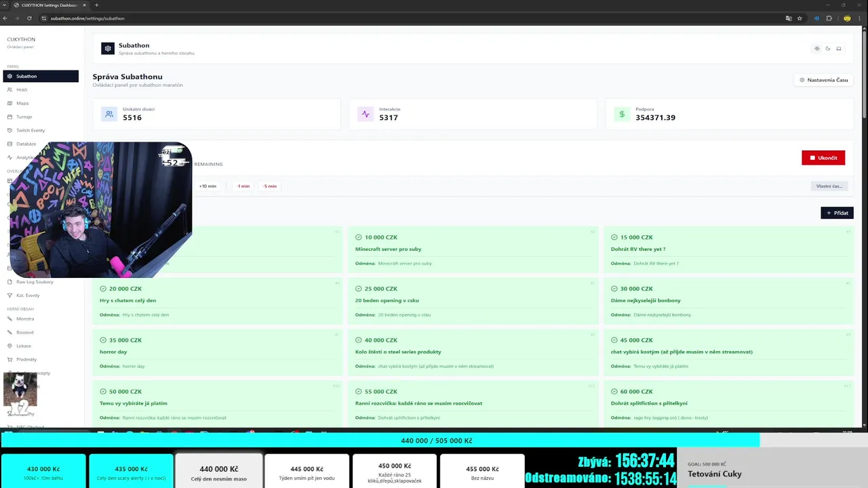
Task: Click the Interakcie activity icon
Action: pos(366,114)
